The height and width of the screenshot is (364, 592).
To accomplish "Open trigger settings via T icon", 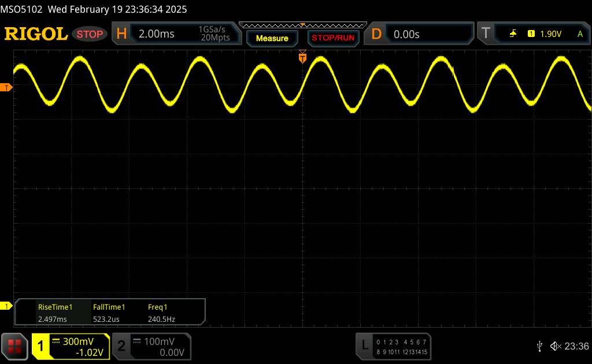I will 486,33.
